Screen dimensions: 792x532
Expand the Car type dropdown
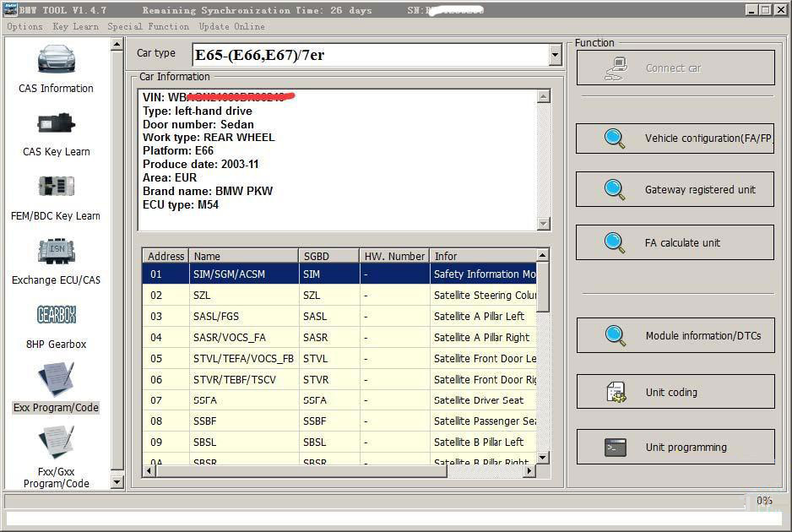tap(555, 56)
